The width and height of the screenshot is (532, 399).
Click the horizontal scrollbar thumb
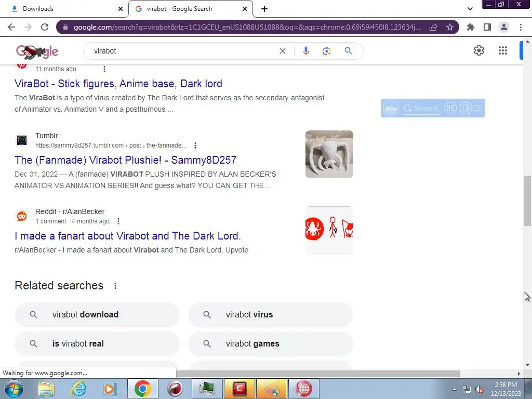318,374
